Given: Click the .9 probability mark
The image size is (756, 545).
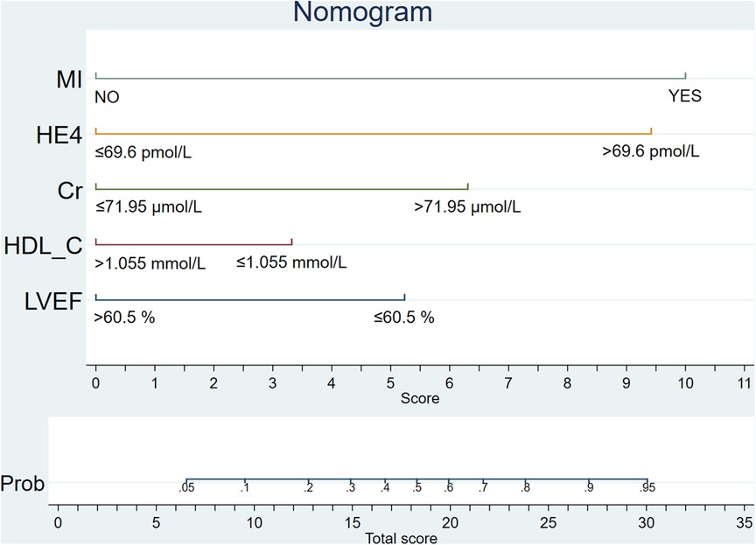Looking at the screenshot, I should click(x=589, y=487).
